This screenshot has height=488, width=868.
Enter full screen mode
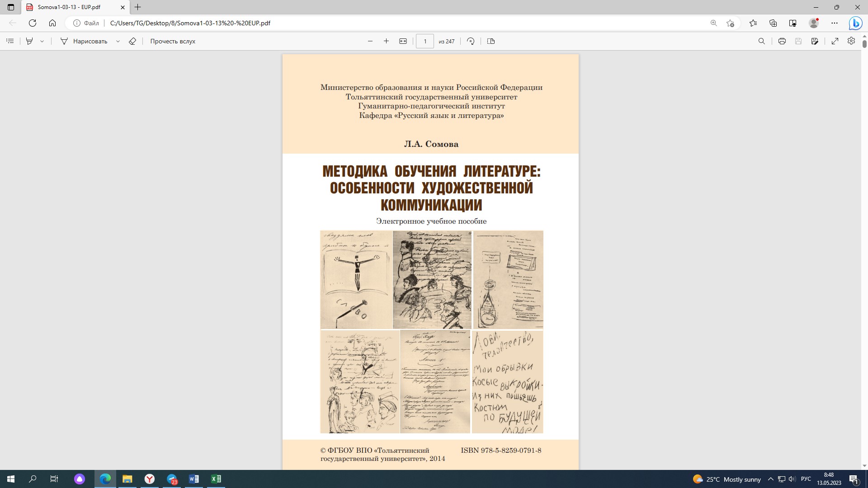point(835,41)
